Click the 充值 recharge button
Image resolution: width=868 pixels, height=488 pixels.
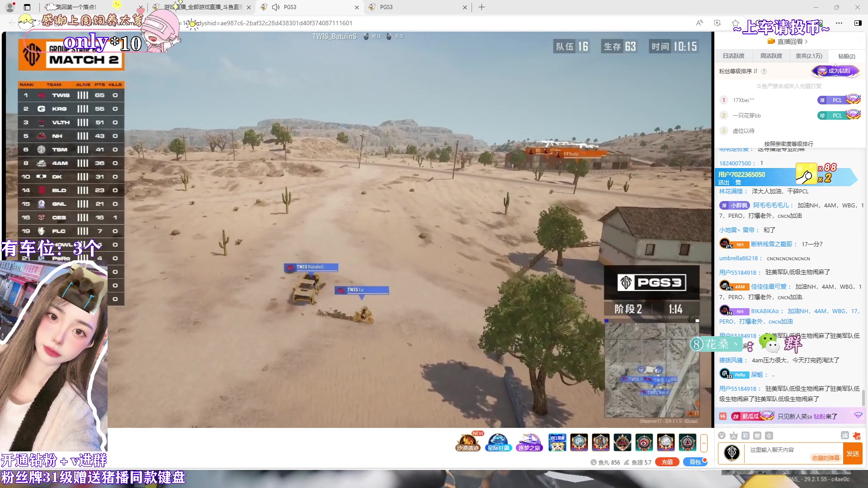pos(667,462)
